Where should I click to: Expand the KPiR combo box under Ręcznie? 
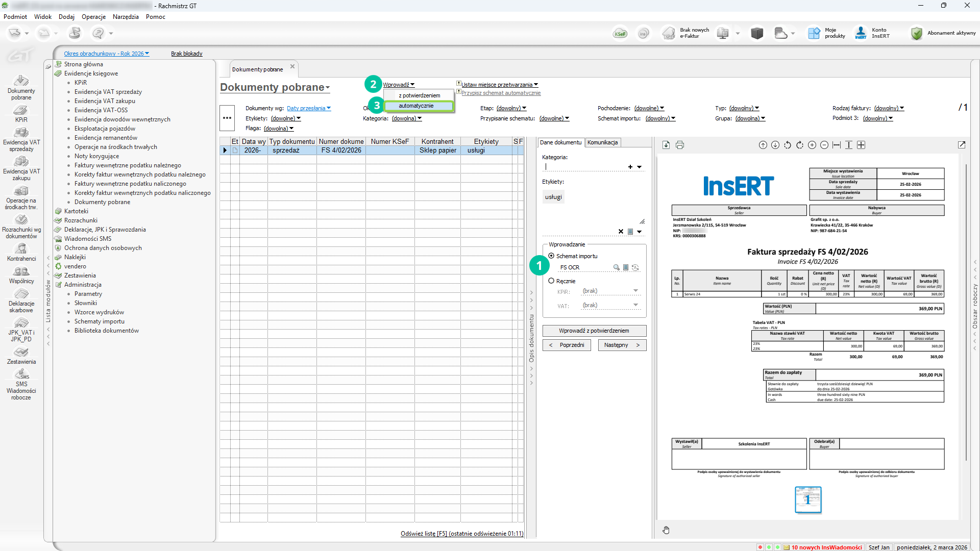[635, 291]
